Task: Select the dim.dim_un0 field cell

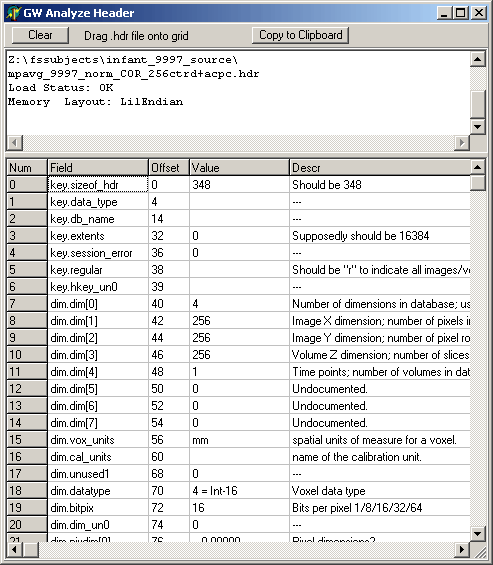Action: point(98,524)
